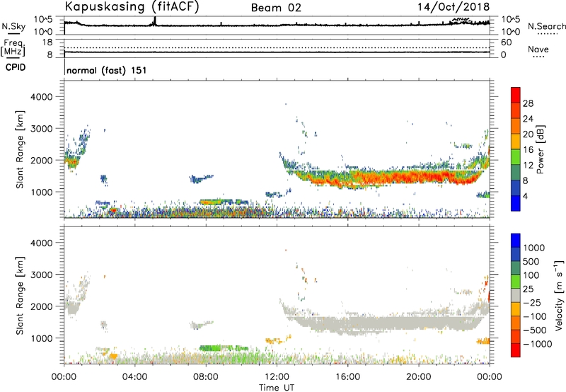Click the '4' tick on Power colorbar
This screenshot has height=392, width=566.
526,196
